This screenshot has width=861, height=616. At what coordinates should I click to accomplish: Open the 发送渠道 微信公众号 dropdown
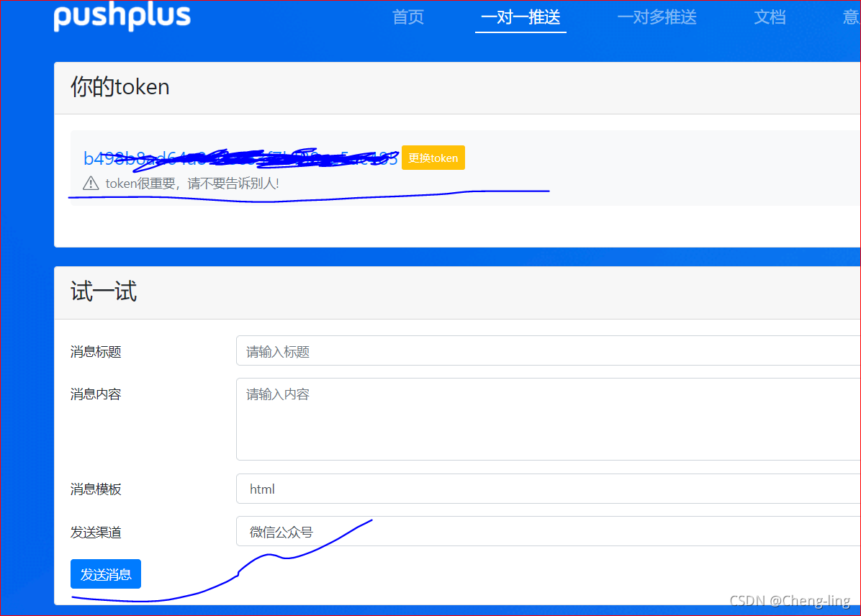pos(548,531)
